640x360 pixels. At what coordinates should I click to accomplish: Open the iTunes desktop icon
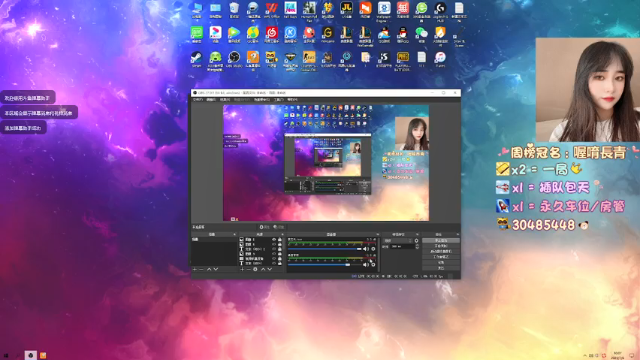pos(440,58)
